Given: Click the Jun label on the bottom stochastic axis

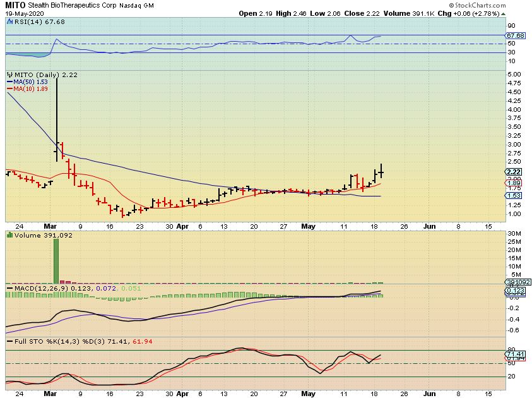Looking at the screenshot, I should pyautogui.click(x=429, y=394).
